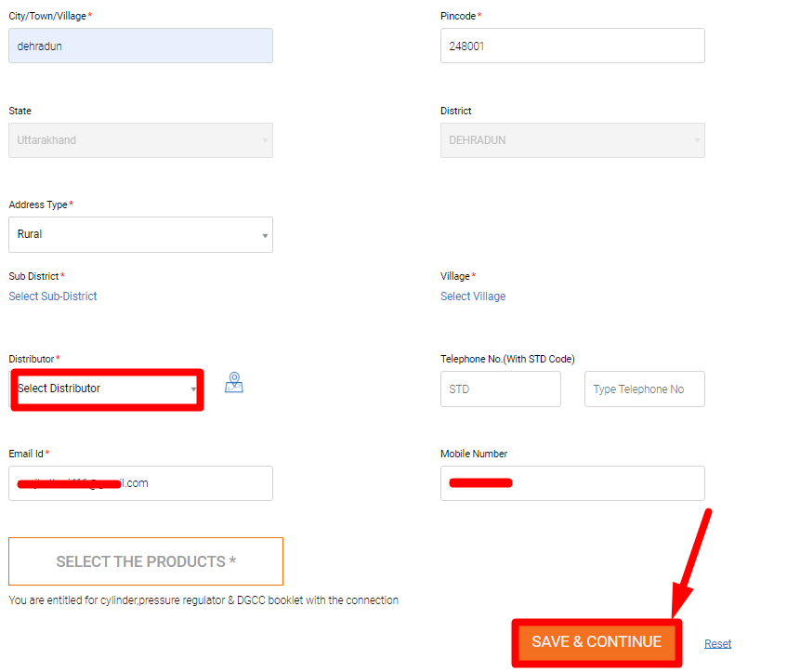Click into the Pincode field
Image resolution: width=800 pixels, height=672 pixels.
[571, 46]
